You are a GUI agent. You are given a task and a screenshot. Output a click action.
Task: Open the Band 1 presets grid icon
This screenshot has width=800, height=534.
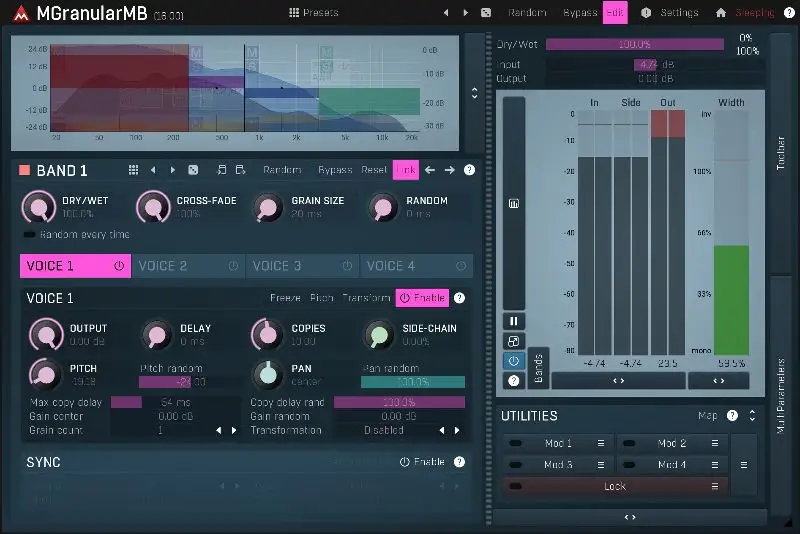(x=133, y=170)
